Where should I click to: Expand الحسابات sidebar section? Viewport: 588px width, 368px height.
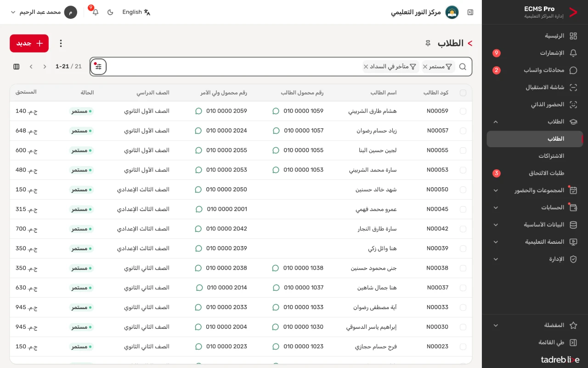tap(535, 207)
